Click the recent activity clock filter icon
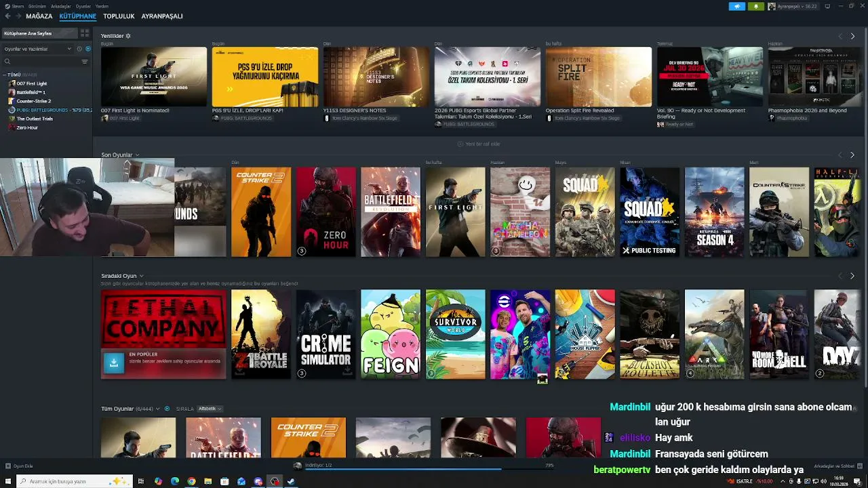The height and width of the screenshot is (488, 868). pyautogui.click(x=79, y=49)
